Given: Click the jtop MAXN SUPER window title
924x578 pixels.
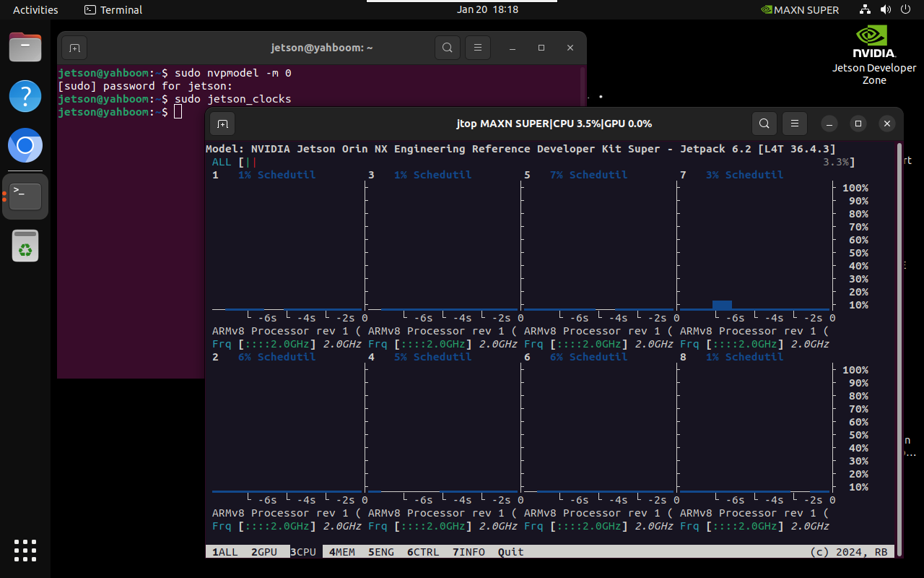Looking at the screenshot, I should pyautogui.click(x=554, y=124).
